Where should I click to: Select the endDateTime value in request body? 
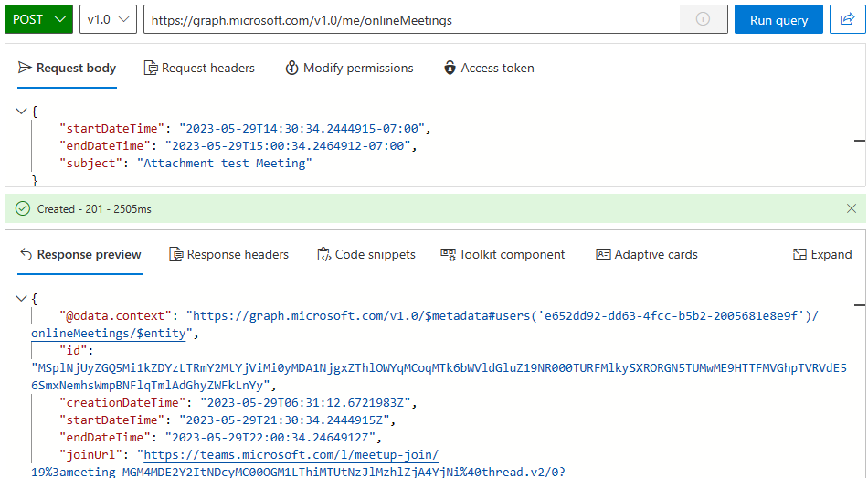click(x=287, y=145)
